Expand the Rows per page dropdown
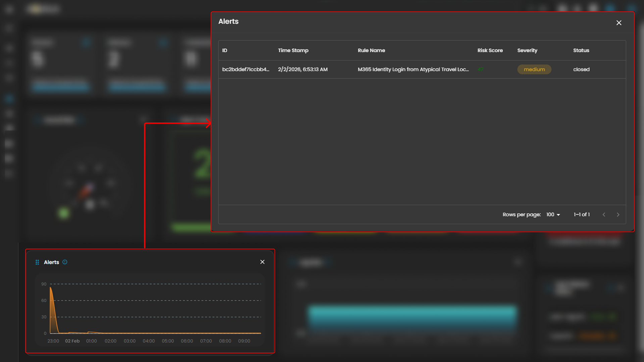The height and width of the screenshot is (362, 644). point(553,215)
